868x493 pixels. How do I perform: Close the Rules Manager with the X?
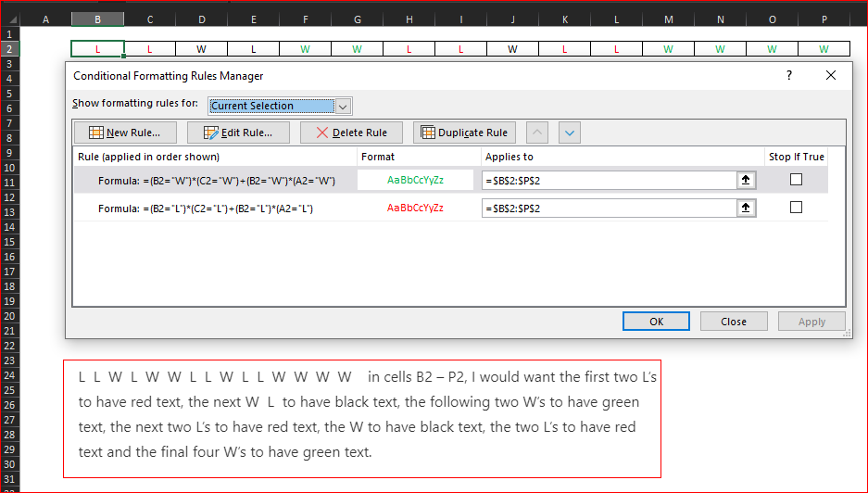[831, 75]
